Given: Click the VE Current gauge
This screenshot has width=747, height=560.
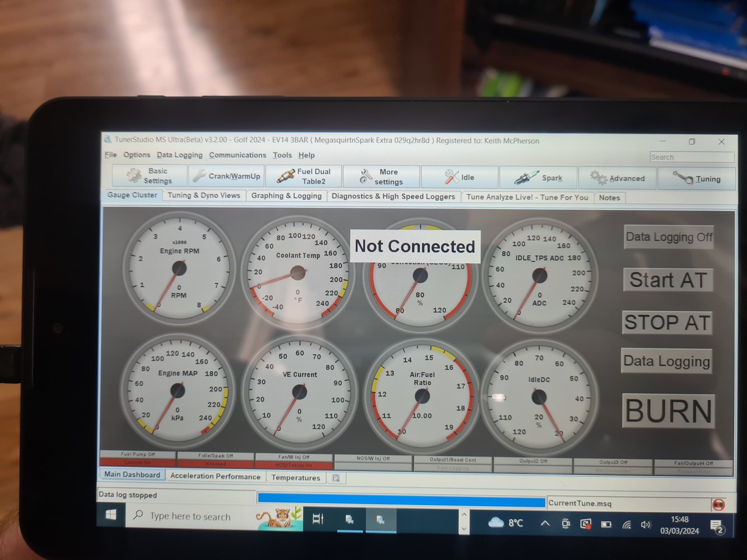Looking at the screenshot, I should click(x=300, y=392).
